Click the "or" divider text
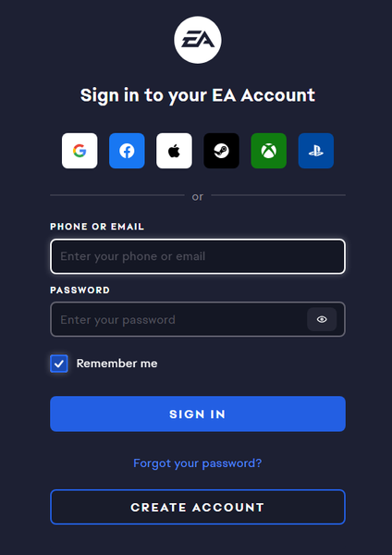The height and width of the screenshot is (555, 392). 198,196
